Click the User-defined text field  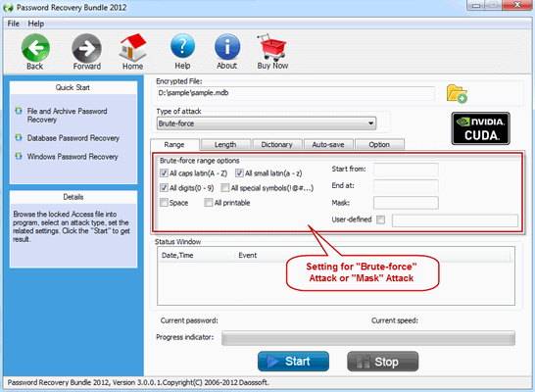pyautogui.click(x=455, y=220)
